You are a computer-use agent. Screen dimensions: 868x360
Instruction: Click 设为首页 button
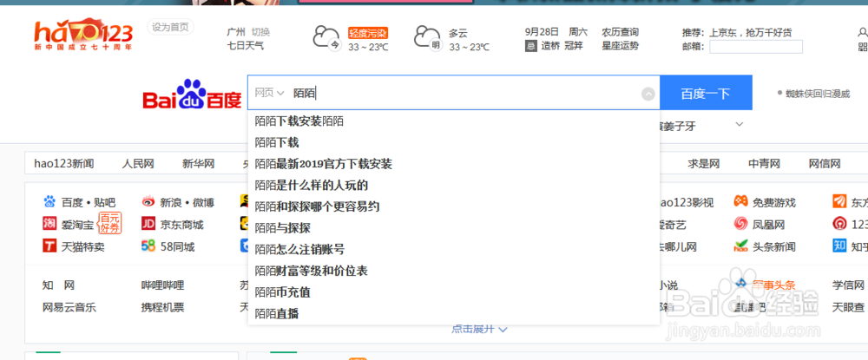click(170, 27)
